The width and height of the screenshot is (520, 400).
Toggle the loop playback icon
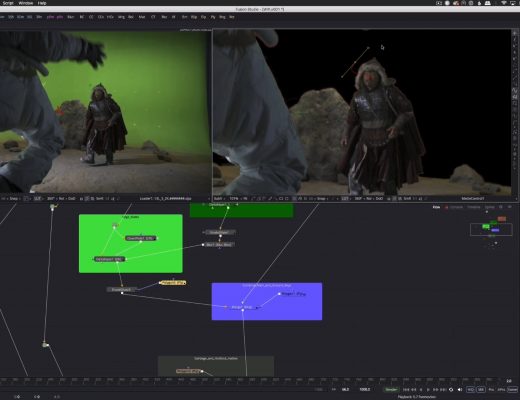[451, 389]
